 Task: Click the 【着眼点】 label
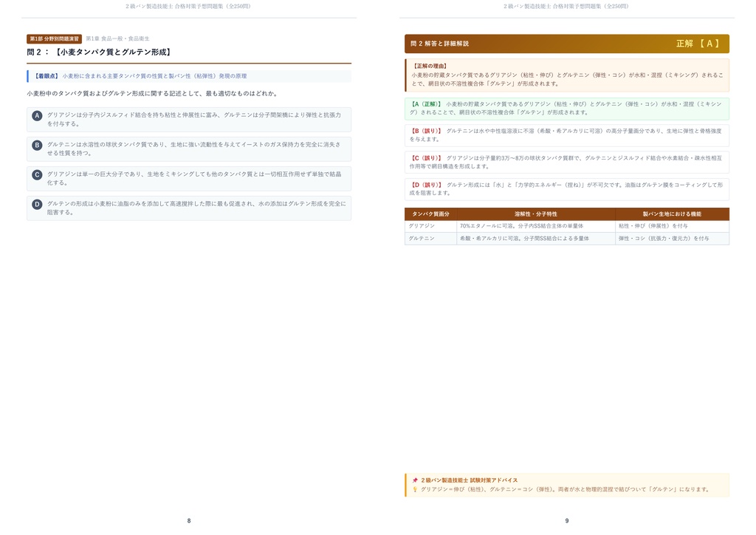click(x=47, y=76)
